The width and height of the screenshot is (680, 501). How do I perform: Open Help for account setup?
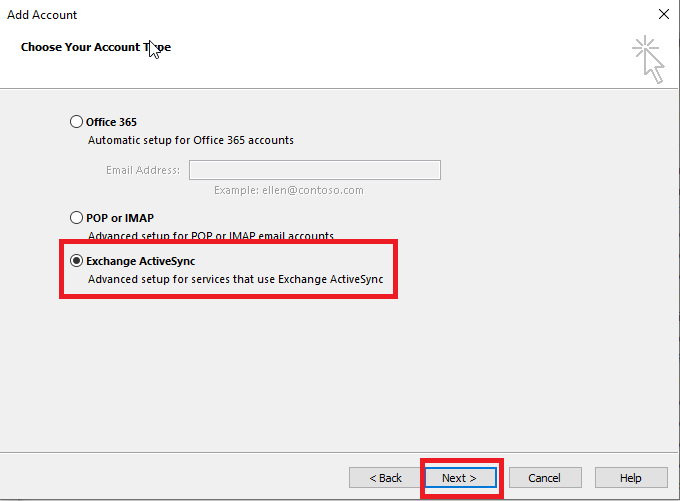click(631, 478)
